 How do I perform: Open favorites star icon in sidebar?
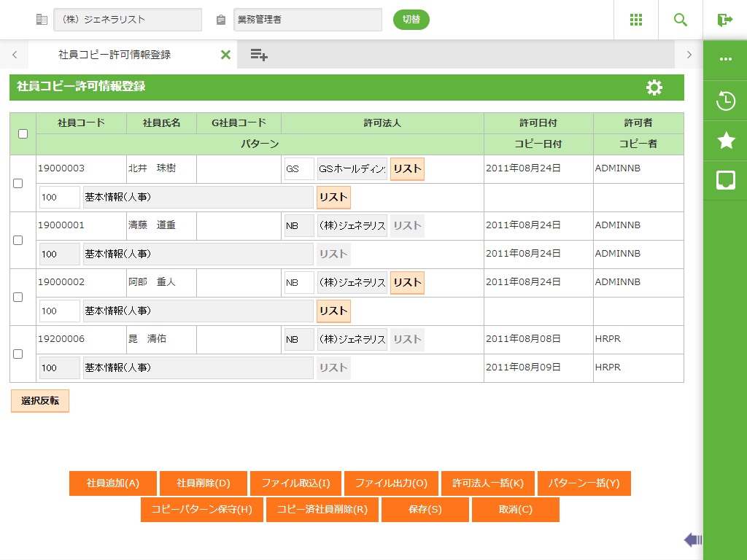point(725,141)
